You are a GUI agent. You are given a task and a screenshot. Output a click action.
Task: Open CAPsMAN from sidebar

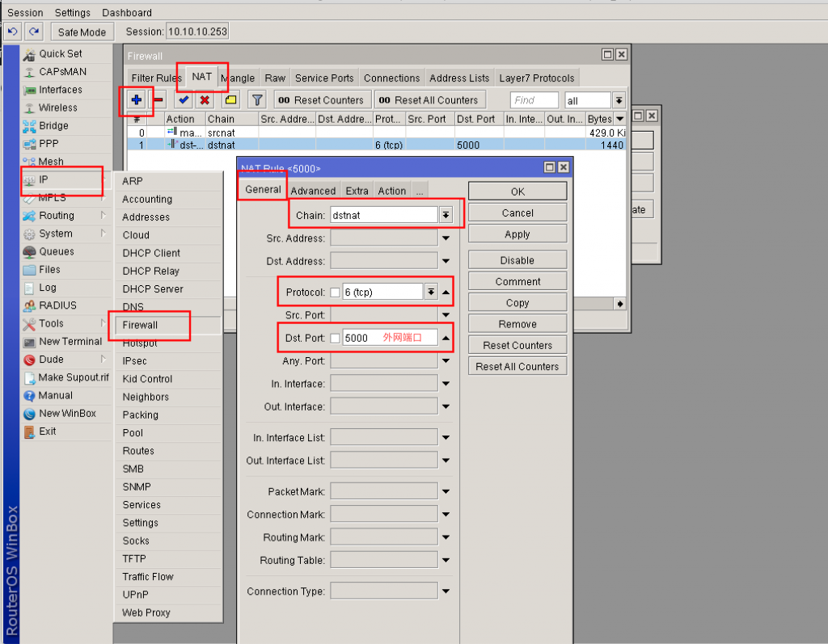[x=62, y=72]
